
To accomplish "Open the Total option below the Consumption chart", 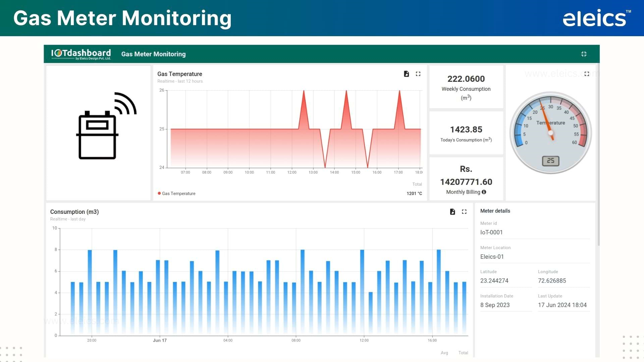I will (x=463, y=353).
